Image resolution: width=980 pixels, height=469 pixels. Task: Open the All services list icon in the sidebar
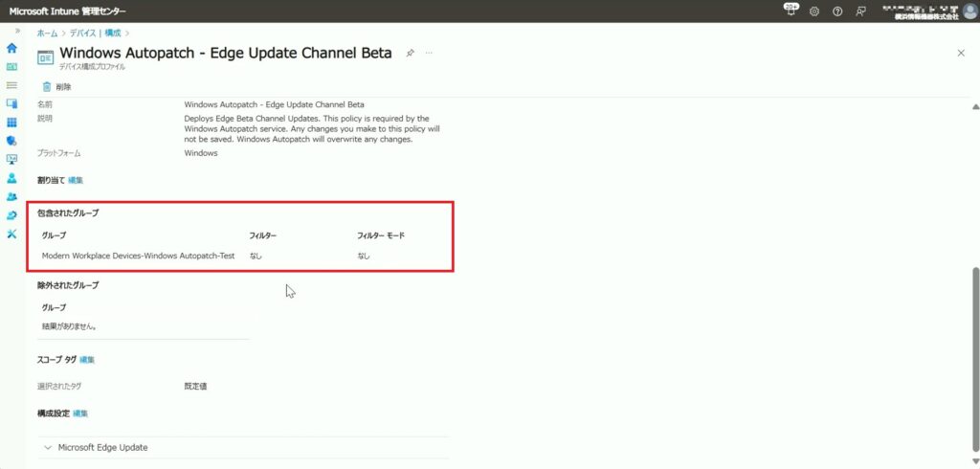pos(11,85)
